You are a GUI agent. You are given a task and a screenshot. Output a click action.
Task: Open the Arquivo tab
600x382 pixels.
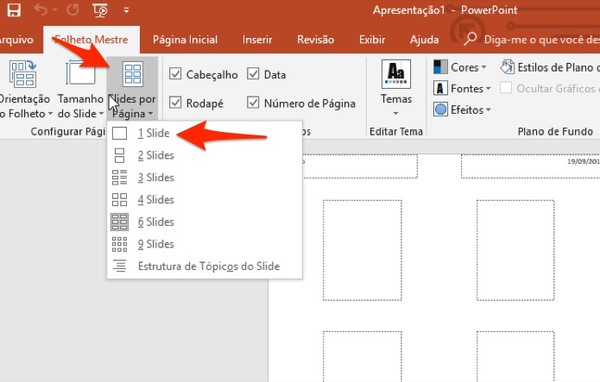(16, 40)
